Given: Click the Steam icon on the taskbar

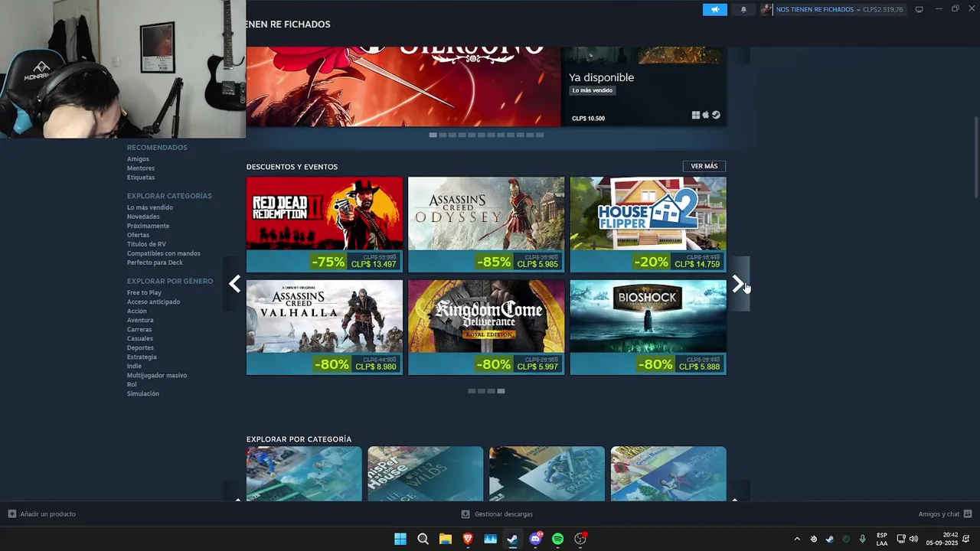Looking at the screenshot, I should click(512, 539).
